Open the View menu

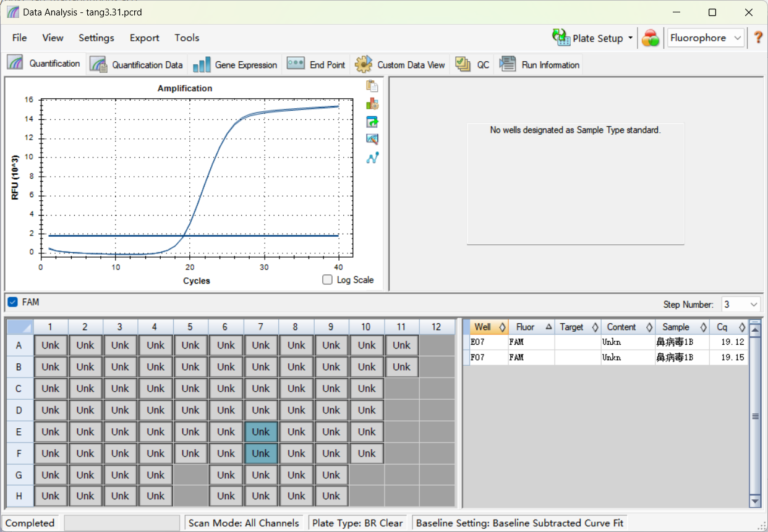53,38
